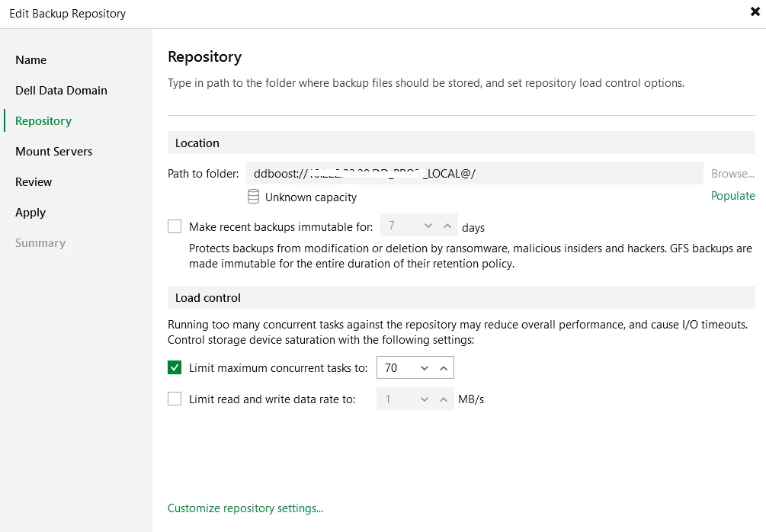Increase the concurrent tasks value
This screenshot has width=766, height=532.
click(x=444, y=368)
